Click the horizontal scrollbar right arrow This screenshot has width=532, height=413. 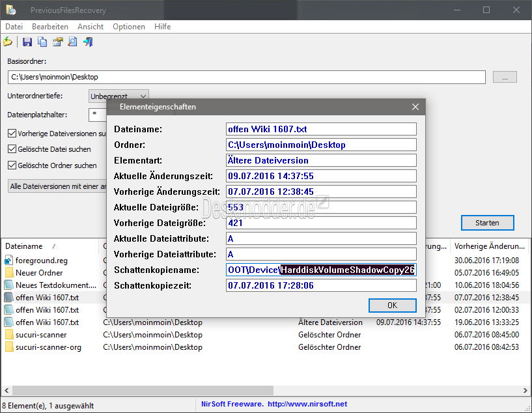click(x=525, y=391)
